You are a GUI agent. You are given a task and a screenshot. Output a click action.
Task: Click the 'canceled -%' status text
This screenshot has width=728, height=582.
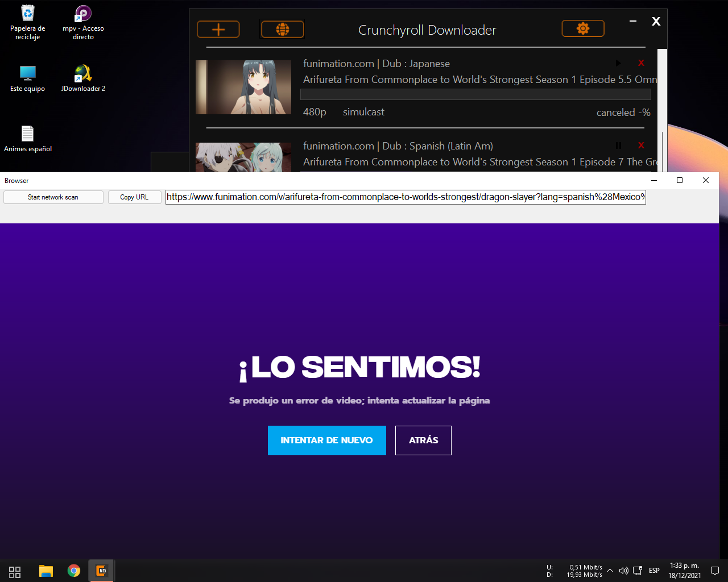click(x=623, y=113)
